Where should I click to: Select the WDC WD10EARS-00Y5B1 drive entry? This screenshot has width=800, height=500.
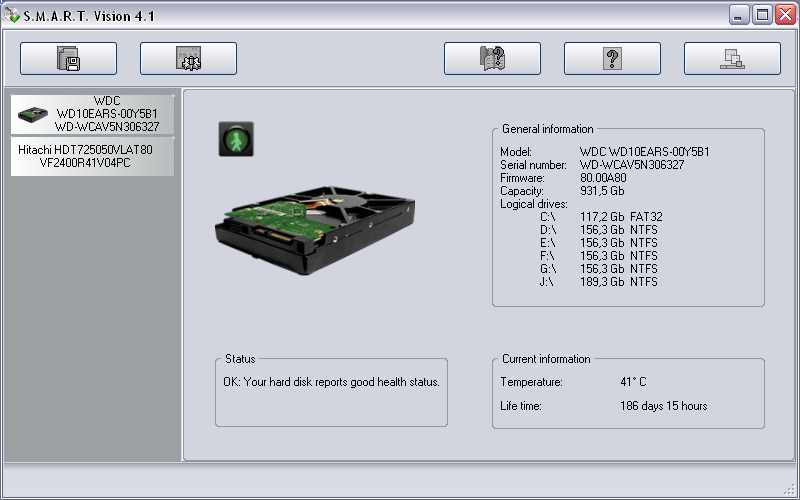click(x=92, y=114)
